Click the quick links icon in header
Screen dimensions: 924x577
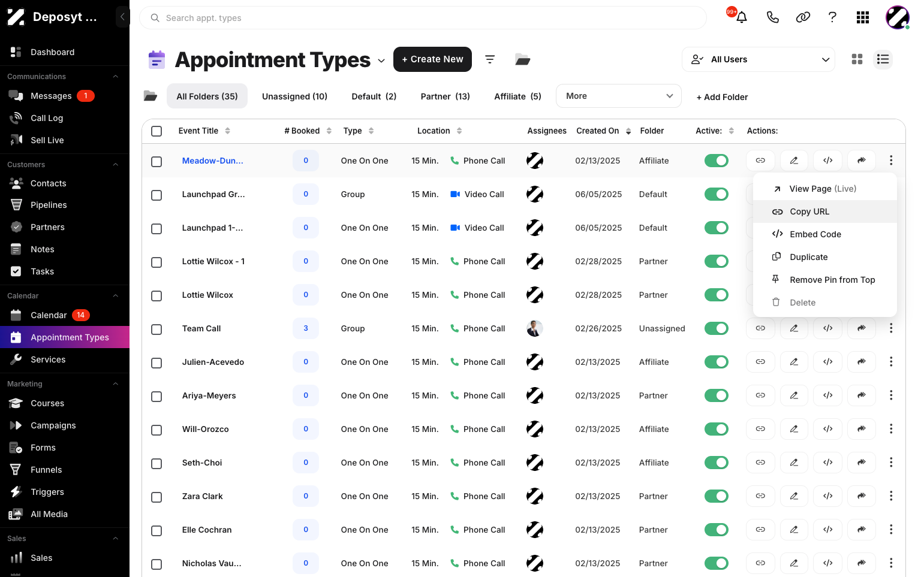803,17
